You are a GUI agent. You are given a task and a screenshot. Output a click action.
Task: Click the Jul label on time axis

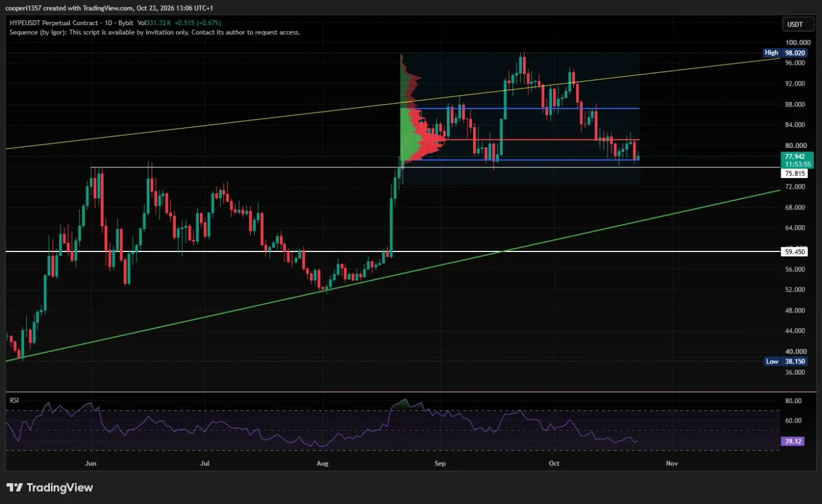coord(205,463)
